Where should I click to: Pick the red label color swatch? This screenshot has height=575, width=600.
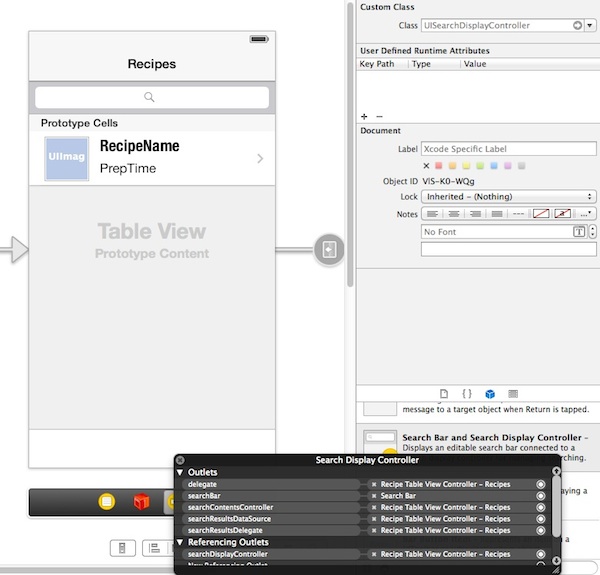[439, 166]
